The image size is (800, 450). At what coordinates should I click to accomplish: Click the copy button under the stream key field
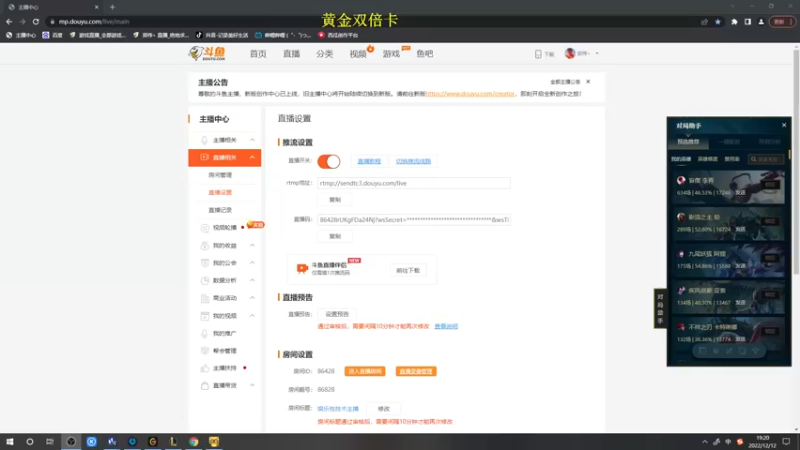(335, 236)
